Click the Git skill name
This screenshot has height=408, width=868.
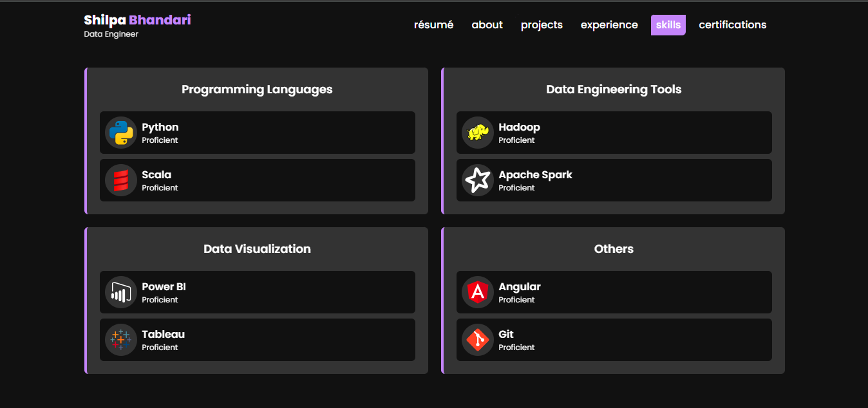[x=506, y=335]
